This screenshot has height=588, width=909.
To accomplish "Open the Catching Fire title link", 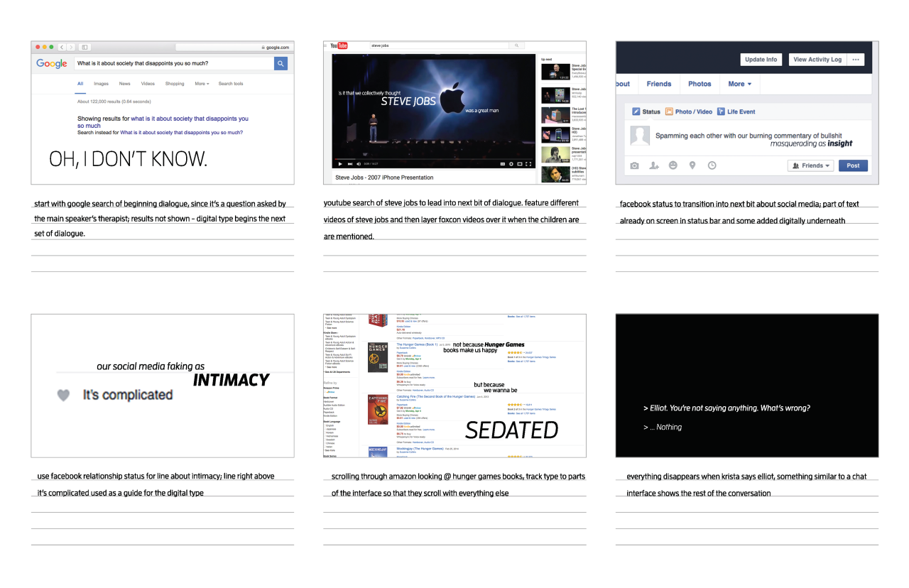I will 435,396.
